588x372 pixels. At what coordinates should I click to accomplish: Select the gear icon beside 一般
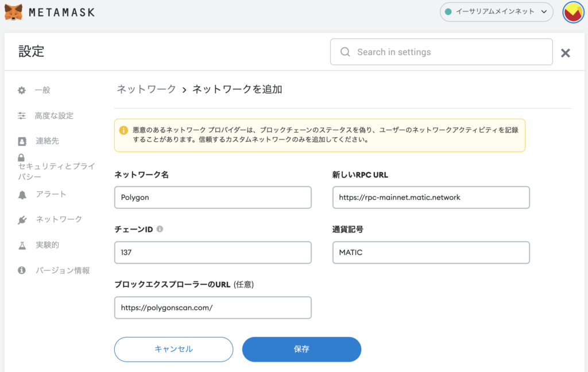[x=21, y=90]
